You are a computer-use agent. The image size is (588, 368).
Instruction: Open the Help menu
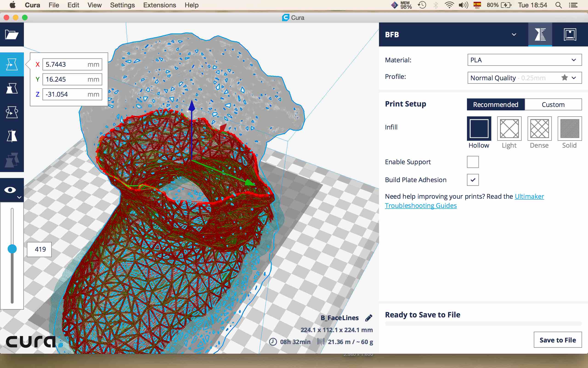(x=192, y=5)
